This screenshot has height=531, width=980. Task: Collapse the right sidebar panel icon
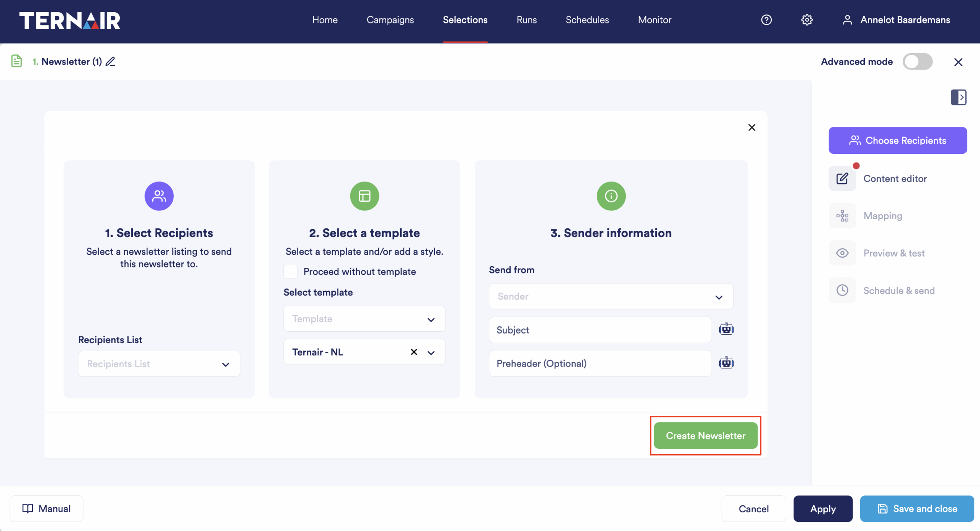point(959,97)
